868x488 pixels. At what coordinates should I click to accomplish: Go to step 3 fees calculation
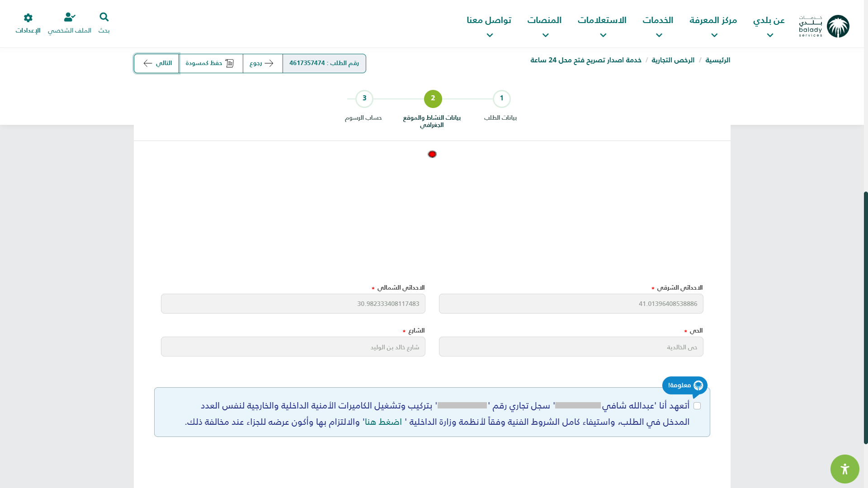pos(364,99)
